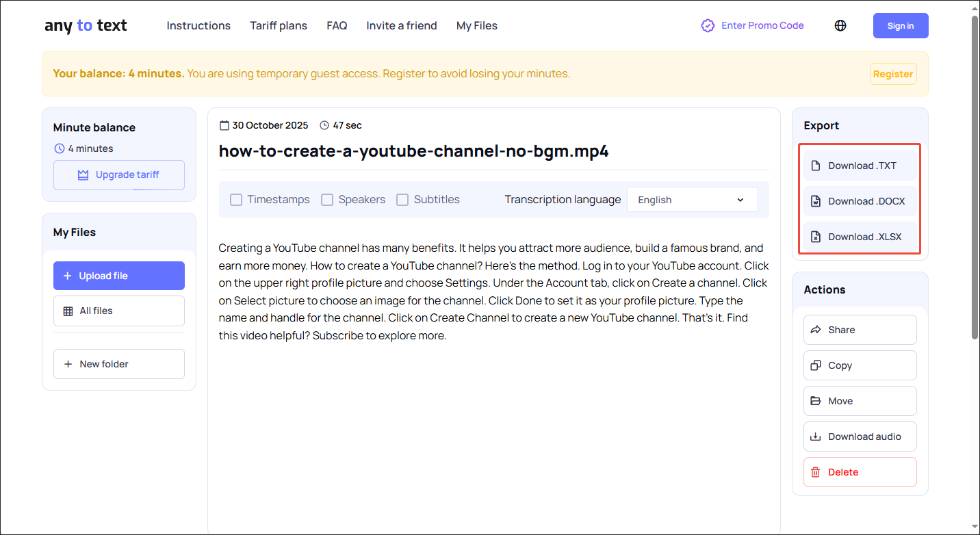Tick the Speakers checkbox

tap(327, 200)
